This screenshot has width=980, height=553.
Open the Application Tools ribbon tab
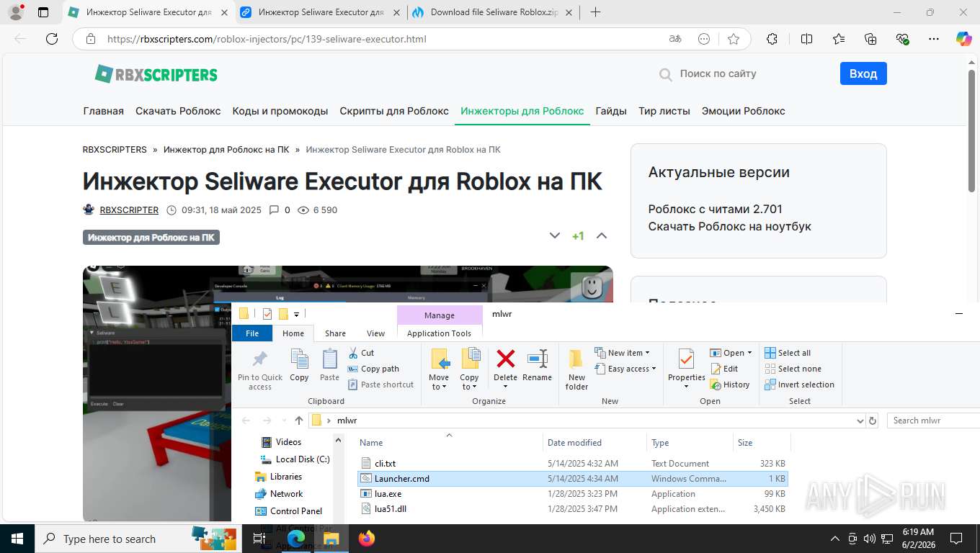click(439, 333)
